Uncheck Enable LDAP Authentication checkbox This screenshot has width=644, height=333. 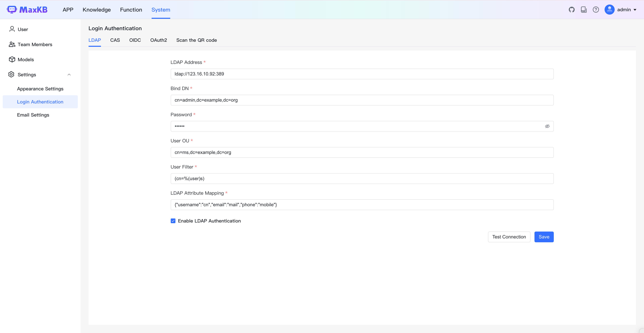coord(173,221)
